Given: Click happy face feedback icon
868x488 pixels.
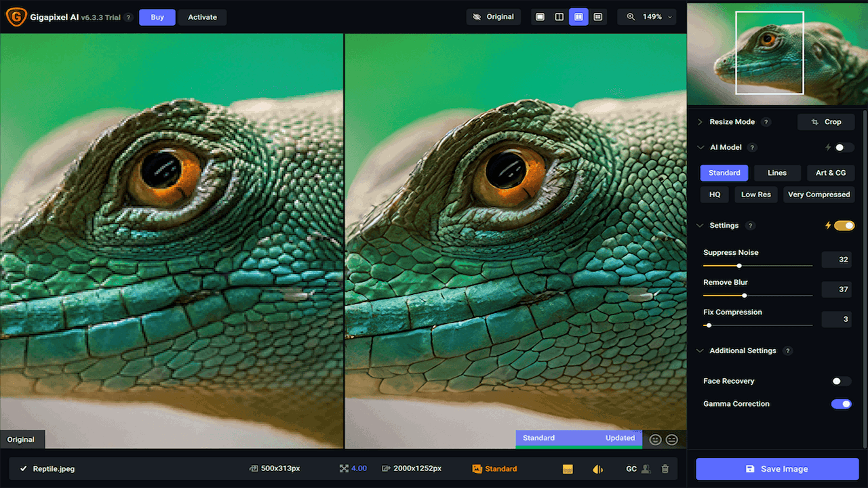Looking at the screenshot, I should 655,440.
